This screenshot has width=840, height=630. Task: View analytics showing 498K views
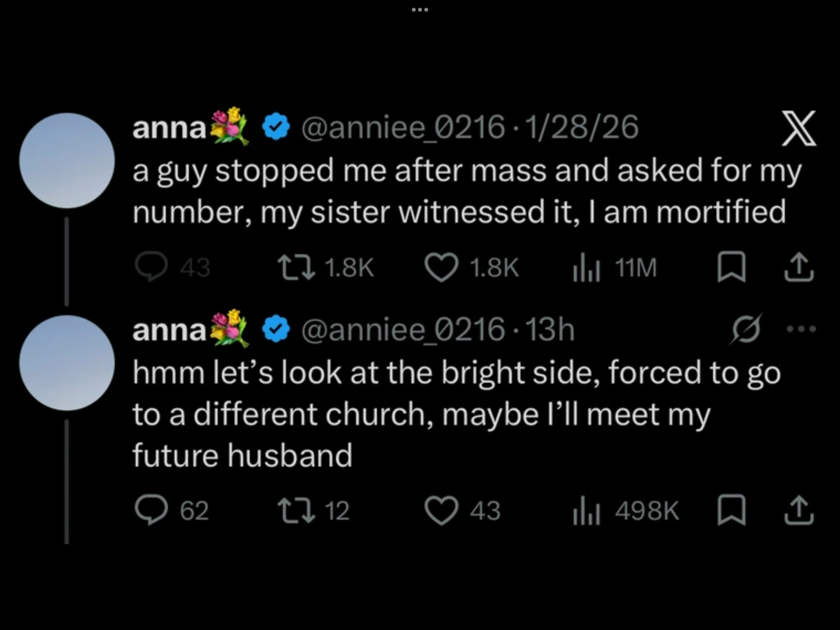point(586,510)
